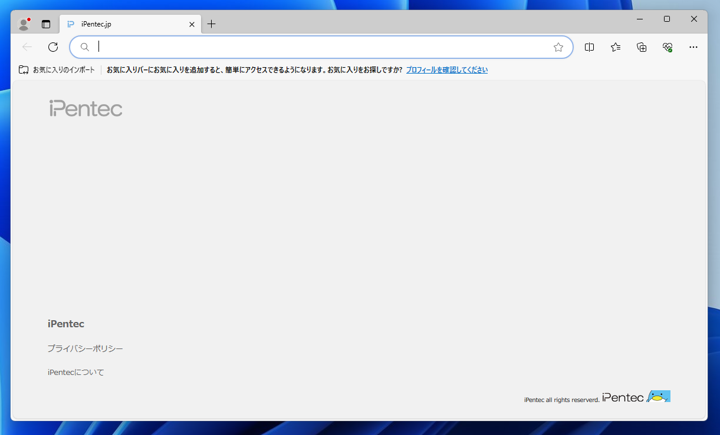Open the Settings and more menu

point(693,47)
